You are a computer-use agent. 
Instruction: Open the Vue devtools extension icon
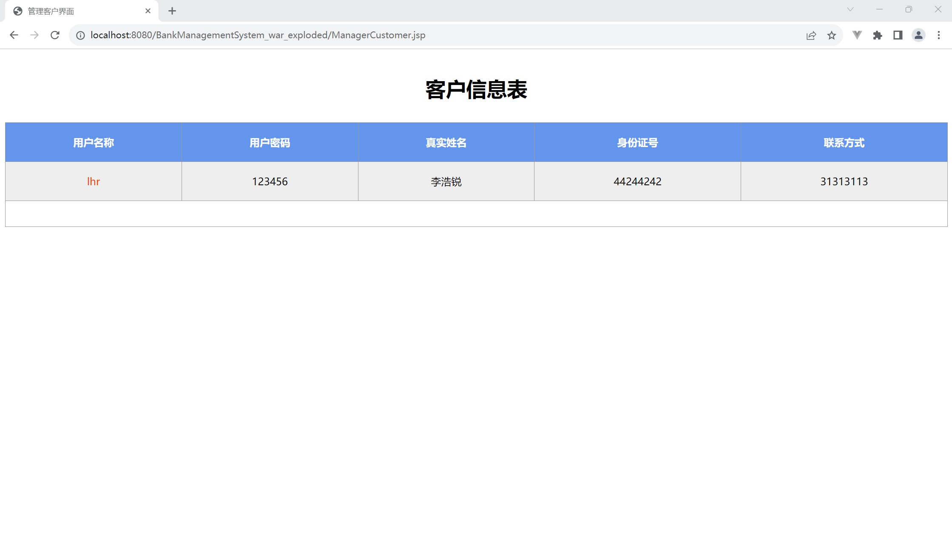tap(857, 35)
